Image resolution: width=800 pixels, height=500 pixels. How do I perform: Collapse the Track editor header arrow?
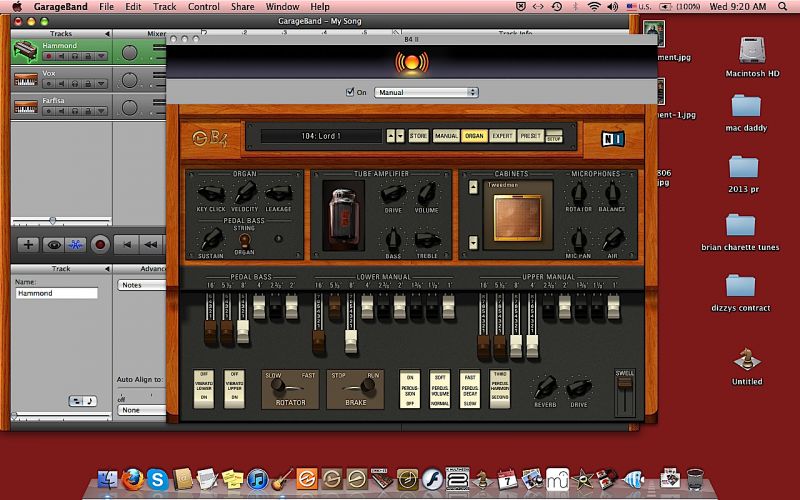coord(107,269)
